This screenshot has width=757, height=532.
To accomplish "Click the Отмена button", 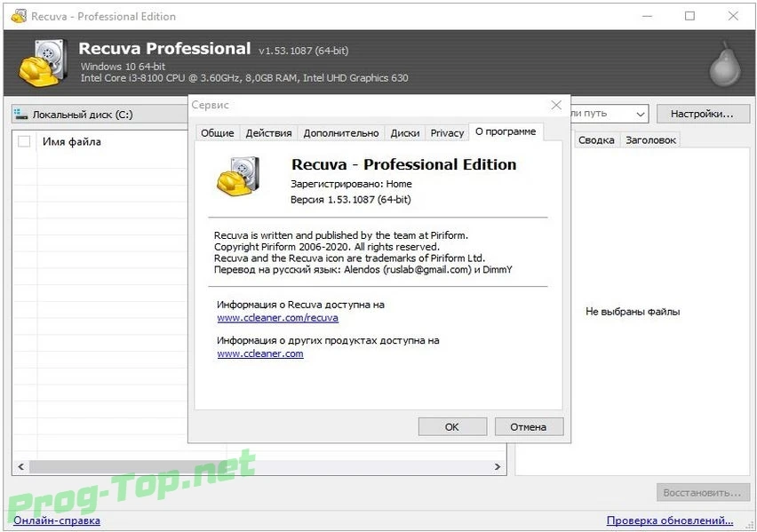I will (529, 427).
